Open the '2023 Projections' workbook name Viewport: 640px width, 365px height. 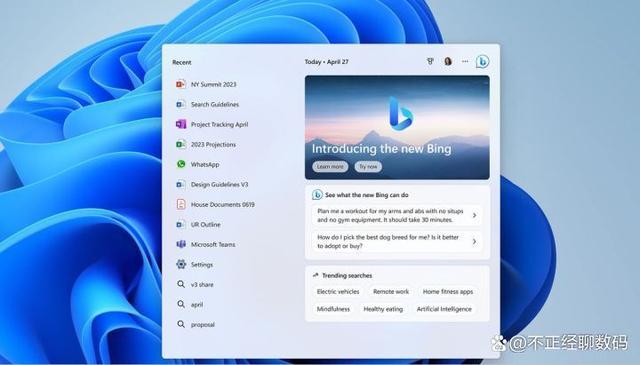click(213, 144)
